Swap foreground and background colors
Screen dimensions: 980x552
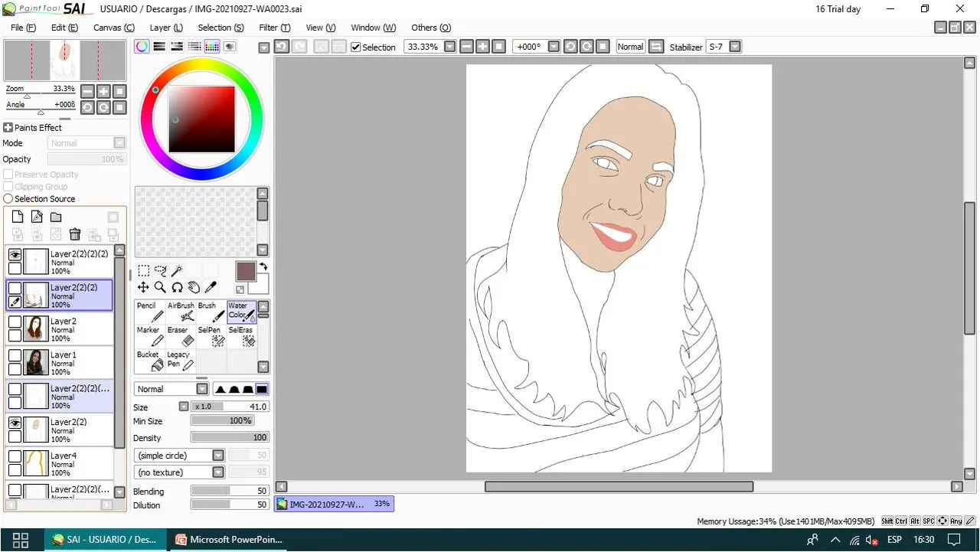[263, 267]
